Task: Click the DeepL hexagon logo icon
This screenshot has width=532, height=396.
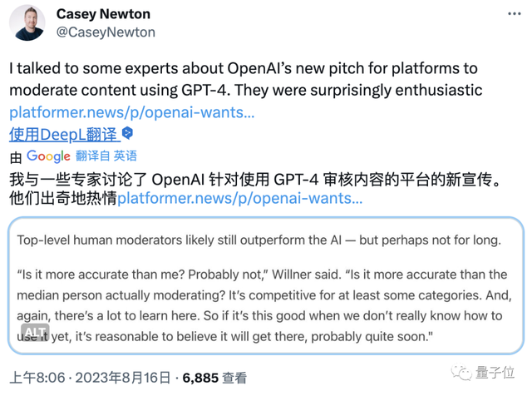Action: (x=127, y=133)
